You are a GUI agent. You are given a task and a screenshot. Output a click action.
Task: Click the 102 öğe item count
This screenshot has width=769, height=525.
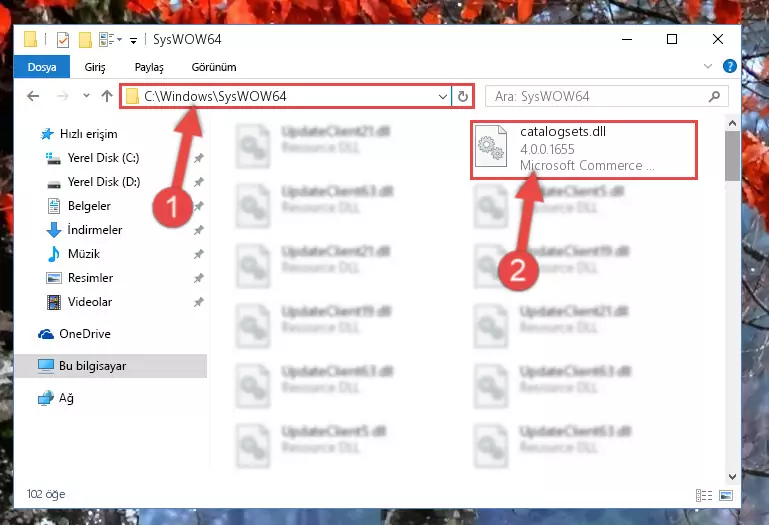click(x=46, y=494)
